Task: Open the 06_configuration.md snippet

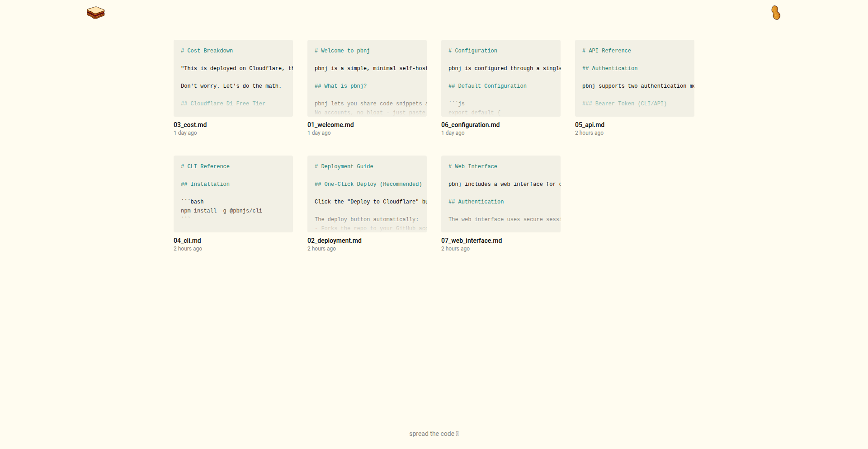Action: click(471, 125)
